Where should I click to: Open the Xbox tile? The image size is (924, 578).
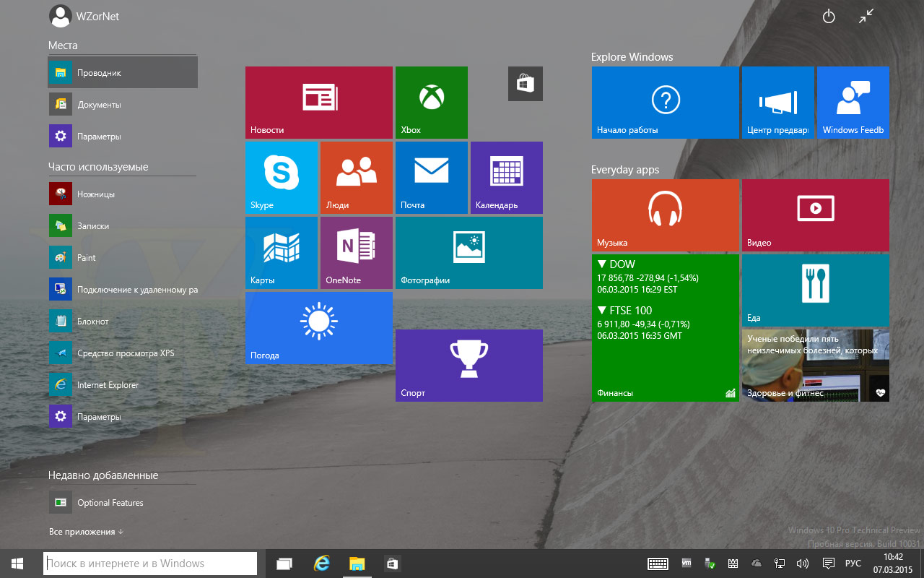pyautogui.click(x=431, y=102)
